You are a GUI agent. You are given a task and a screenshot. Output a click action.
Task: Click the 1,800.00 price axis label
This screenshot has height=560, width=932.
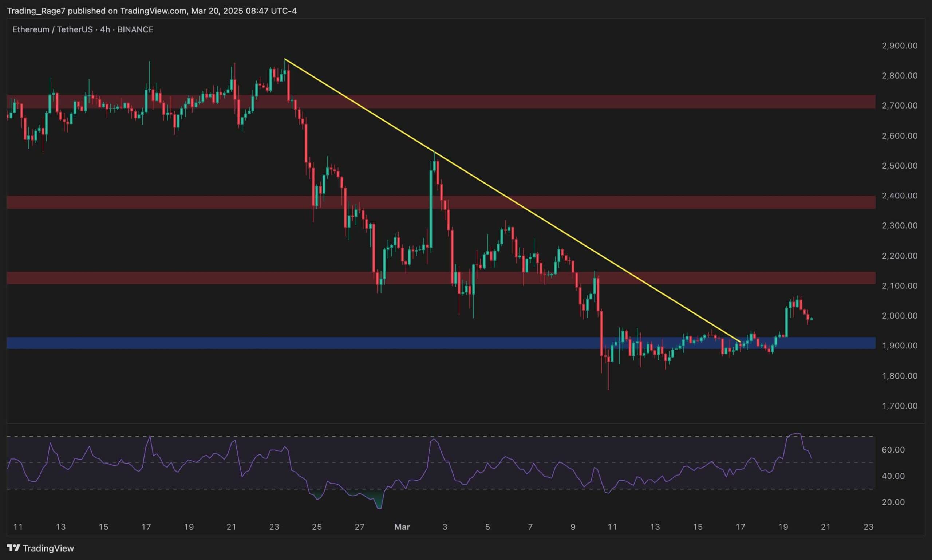900,376
